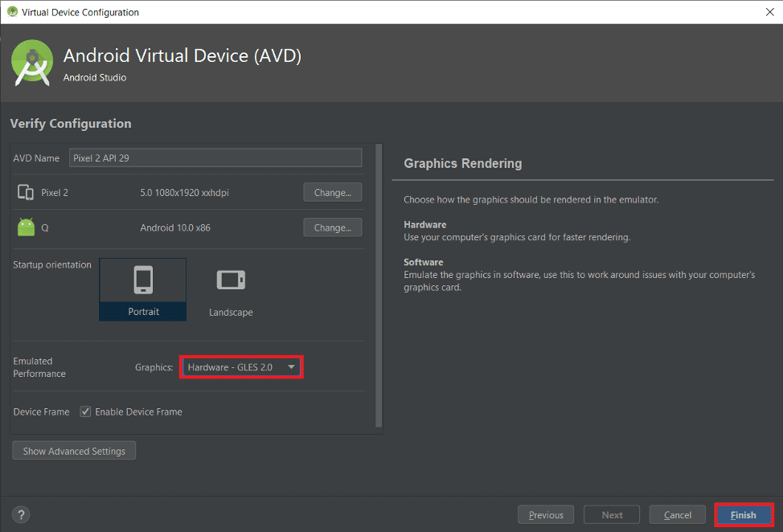Viewport: 783px width, 532px height.
Task: Open help via the question mark icon
Action: pos(20,514)
